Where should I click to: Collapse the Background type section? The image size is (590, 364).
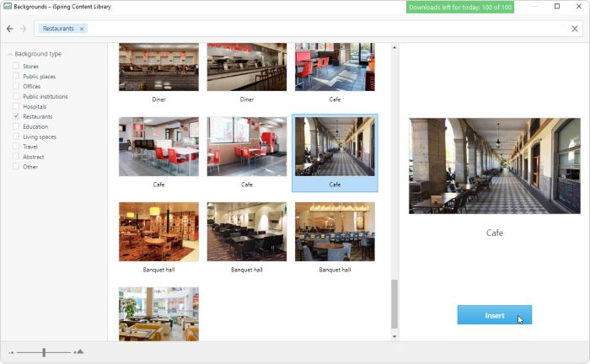(x=10, y=54)
